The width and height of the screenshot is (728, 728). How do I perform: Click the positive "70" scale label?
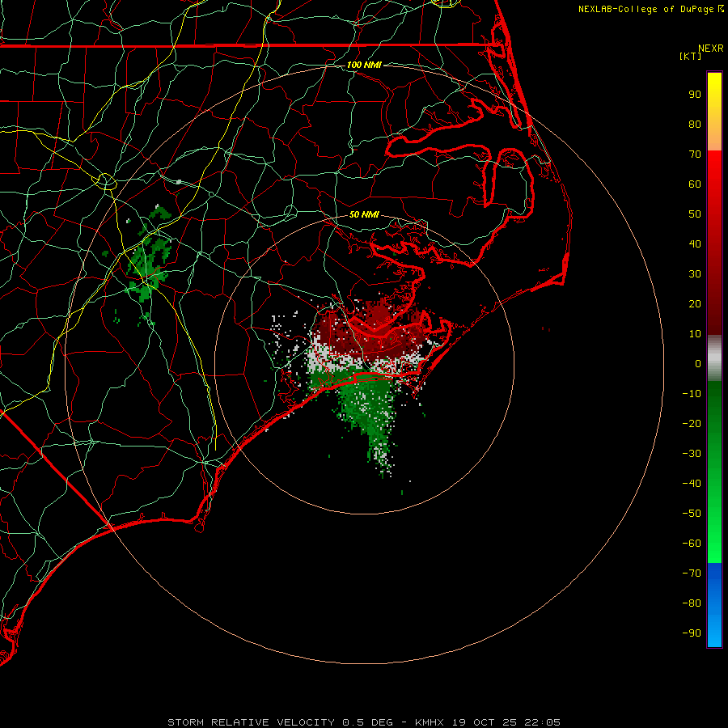tap(695, 154)
